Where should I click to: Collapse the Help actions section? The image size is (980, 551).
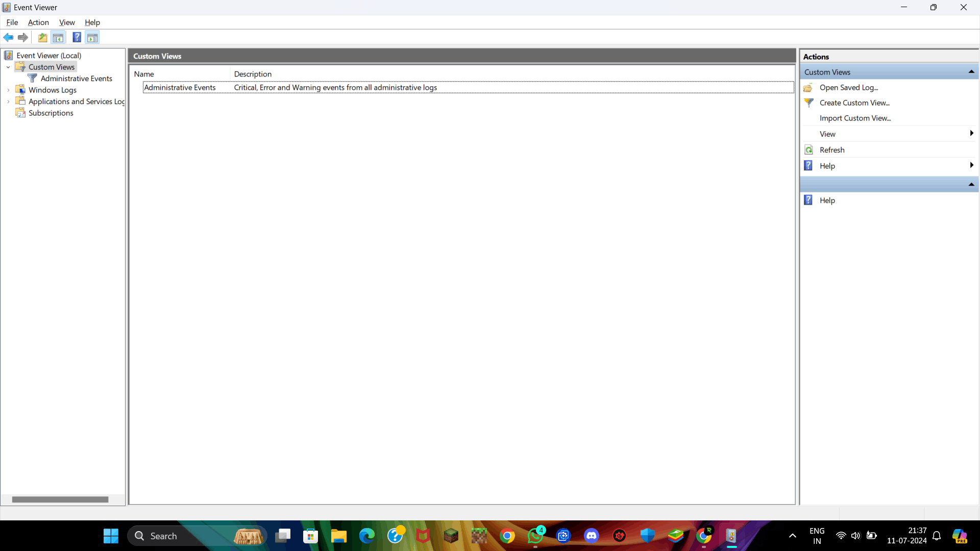coord(971,184)
